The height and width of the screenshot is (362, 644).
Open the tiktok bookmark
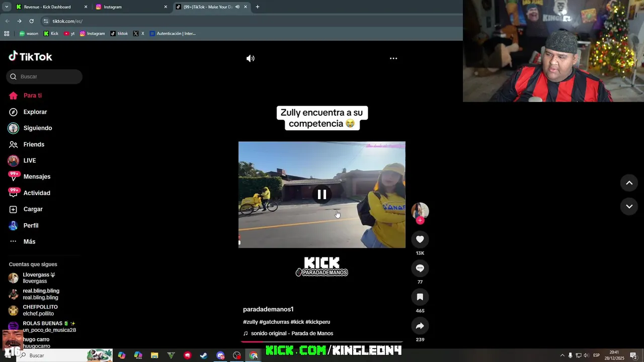pyautogui.click(x=119, y=34)
